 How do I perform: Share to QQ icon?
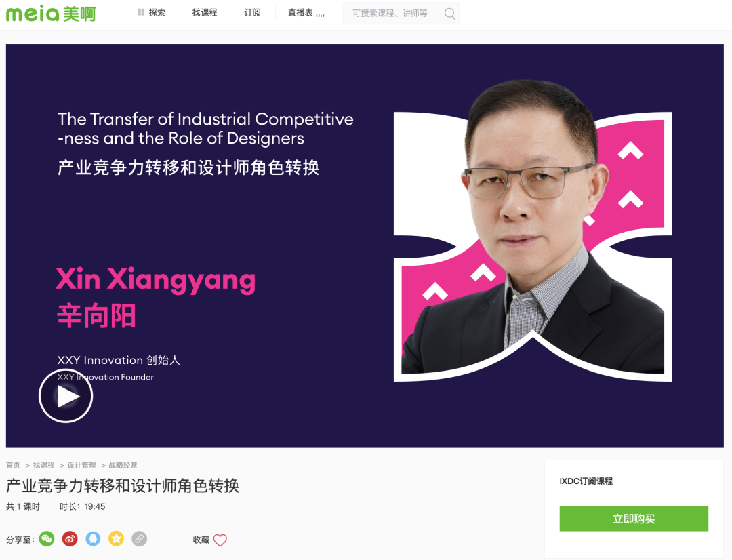pos(93,539)
